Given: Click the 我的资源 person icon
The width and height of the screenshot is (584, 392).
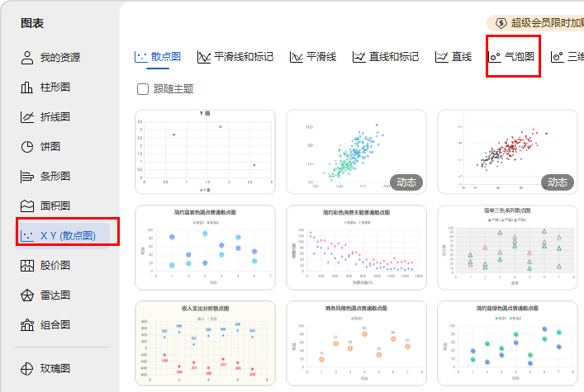Looking at the screenshot, I should pyautogui.click(x=27, y=58).
